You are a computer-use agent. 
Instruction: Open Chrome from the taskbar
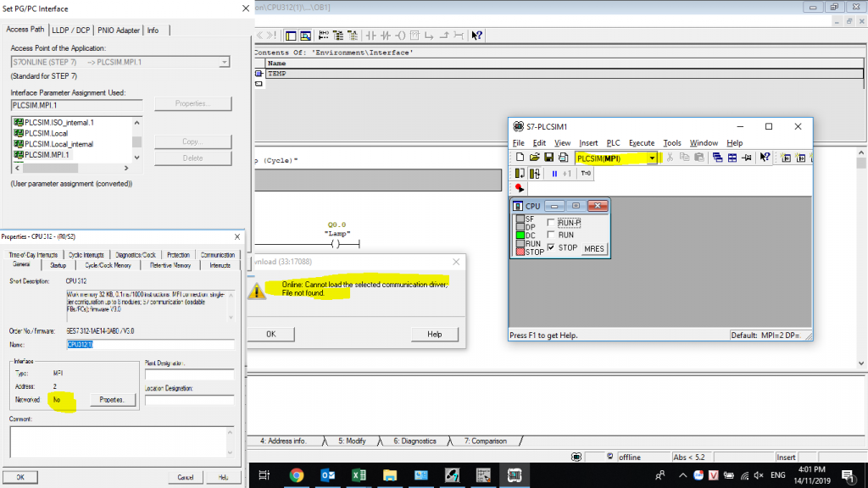click(297, 475)
